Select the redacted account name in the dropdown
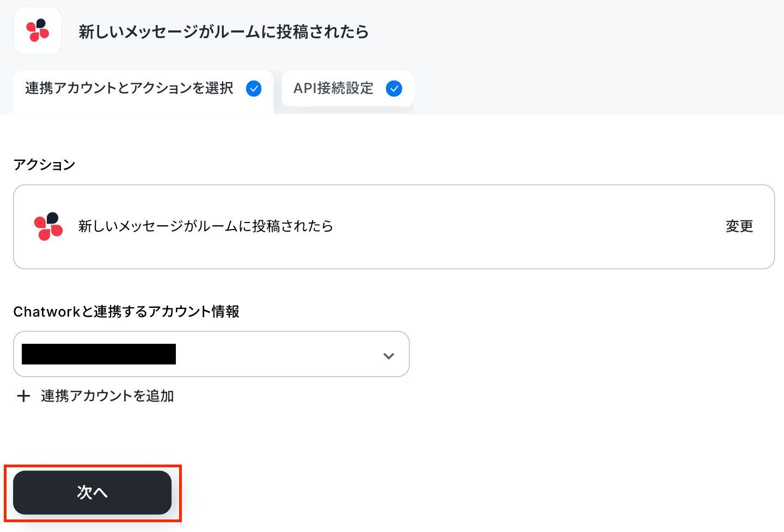784x532 pixels. [x=99, y=354]
